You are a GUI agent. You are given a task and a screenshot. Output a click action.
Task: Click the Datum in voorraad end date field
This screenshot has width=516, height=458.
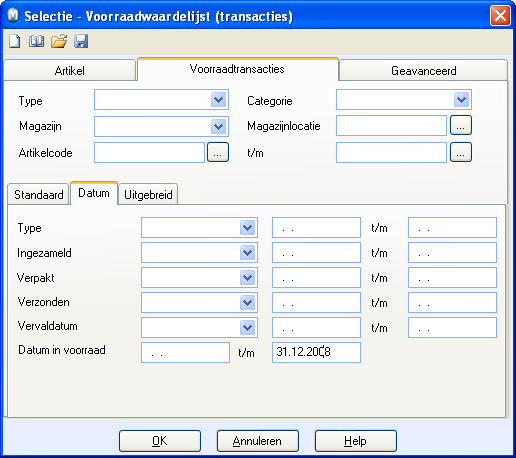pos(316,352)
